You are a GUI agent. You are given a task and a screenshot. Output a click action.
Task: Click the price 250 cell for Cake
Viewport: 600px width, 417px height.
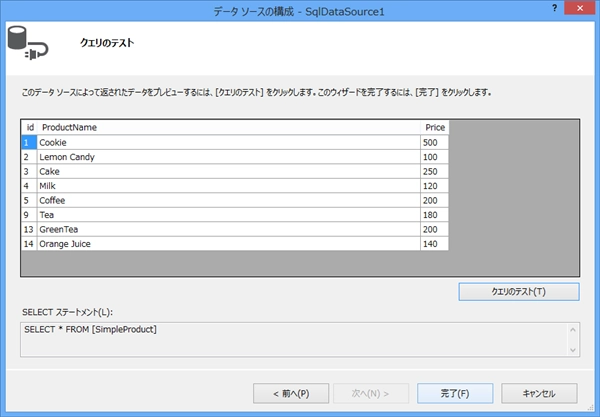point(435,172)
